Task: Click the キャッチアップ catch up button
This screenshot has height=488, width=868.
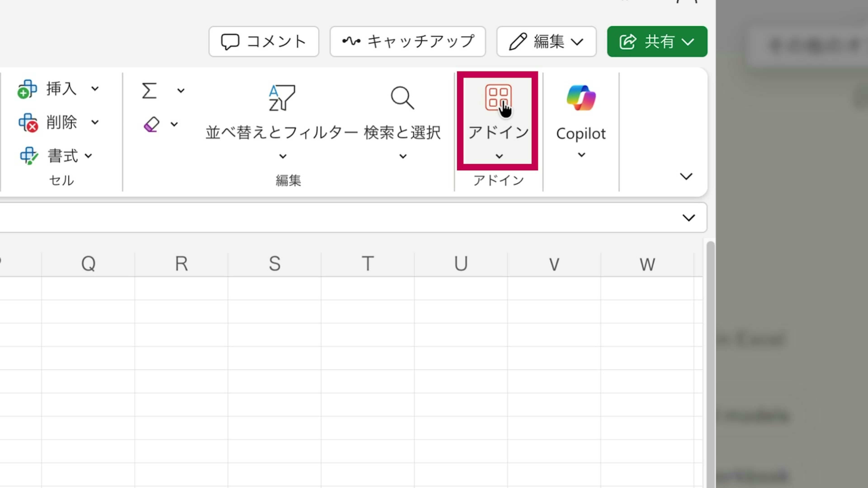Action: tap(407, 41)
